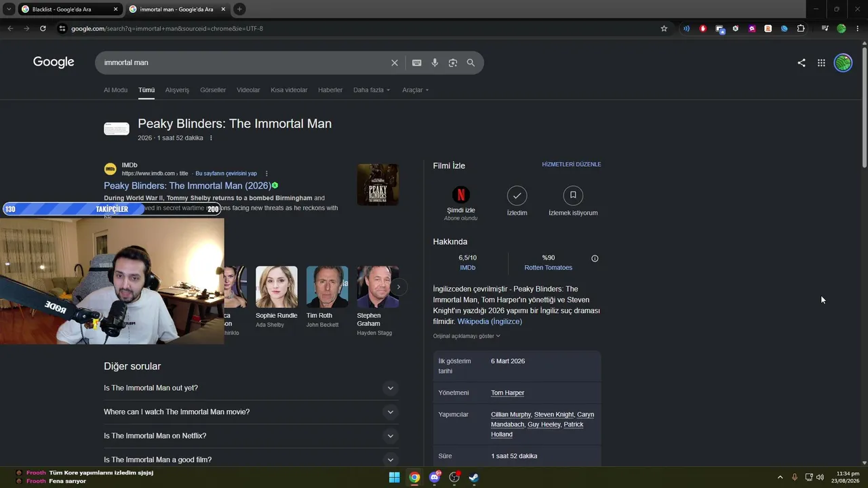
Task: Open Steam from the taskbar
Action: pos(474,477)
